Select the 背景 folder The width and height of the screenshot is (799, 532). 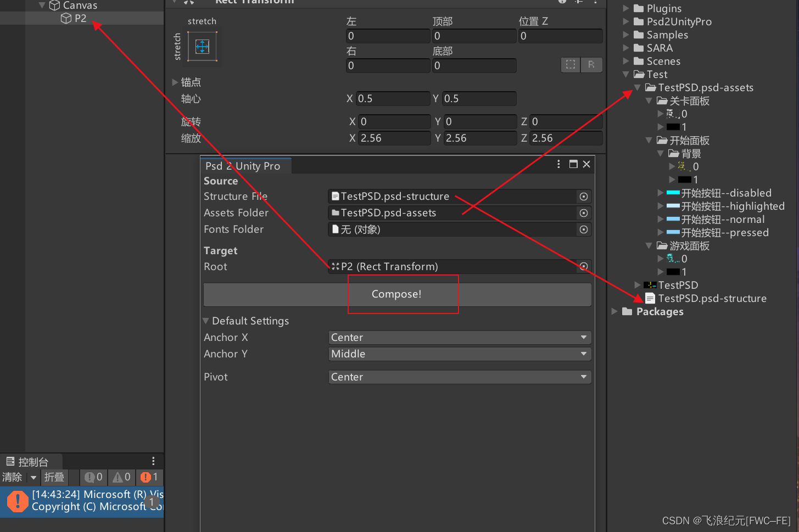(691, 154)
